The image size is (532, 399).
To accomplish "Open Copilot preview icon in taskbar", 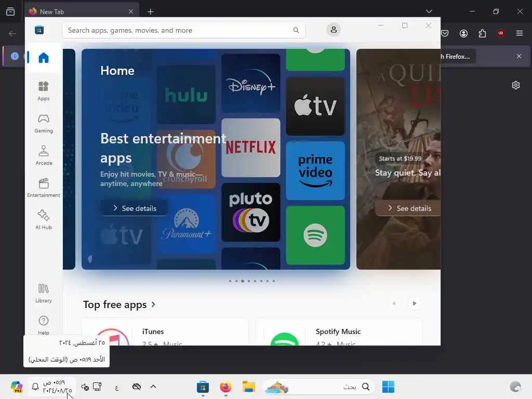I will tap(16, 387).
